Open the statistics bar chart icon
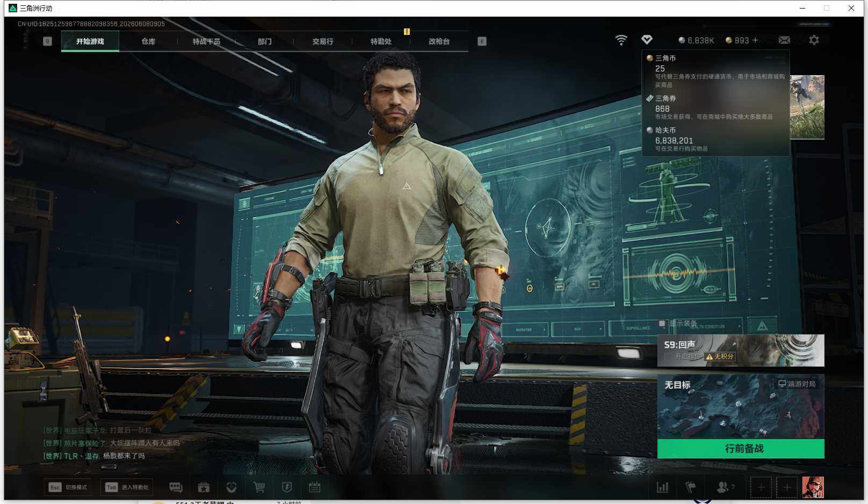Viewport: 868px width, 504px height. (x=663, y=487)
